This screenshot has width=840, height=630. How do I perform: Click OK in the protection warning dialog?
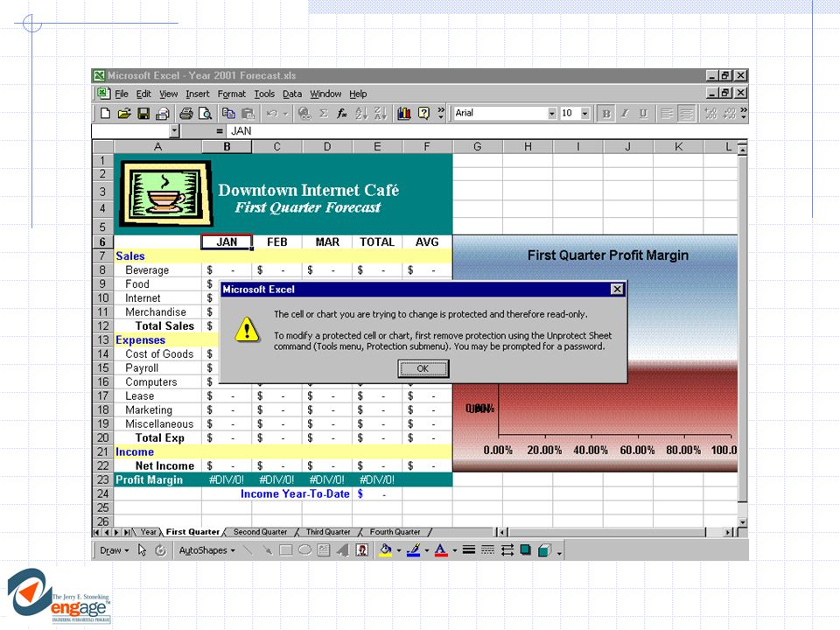(423, 368)
